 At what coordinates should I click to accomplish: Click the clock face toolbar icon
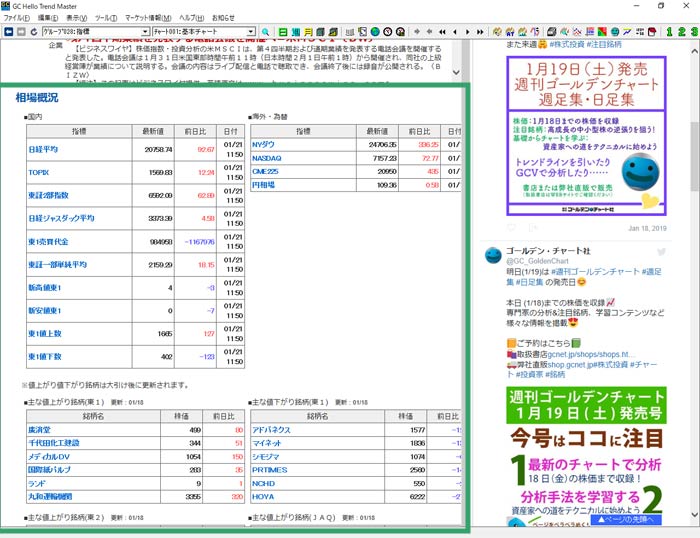pyautogui.click(x=388, y=32)
